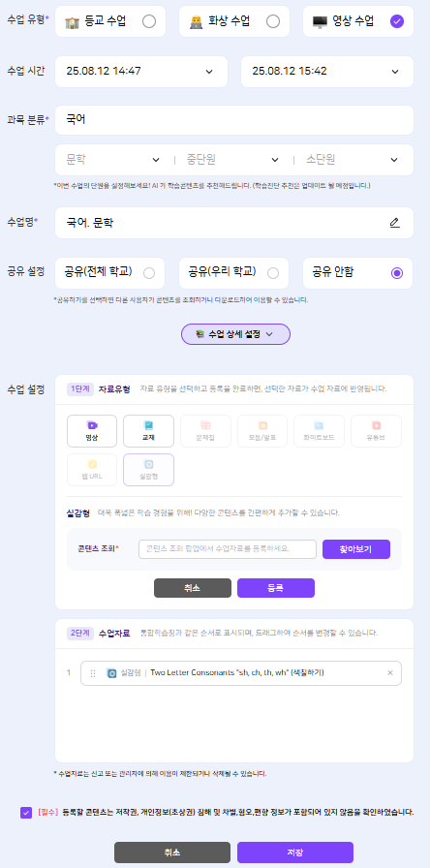Click the 공유 설정 label
The image size is (430, 868).
coord(26,271)
